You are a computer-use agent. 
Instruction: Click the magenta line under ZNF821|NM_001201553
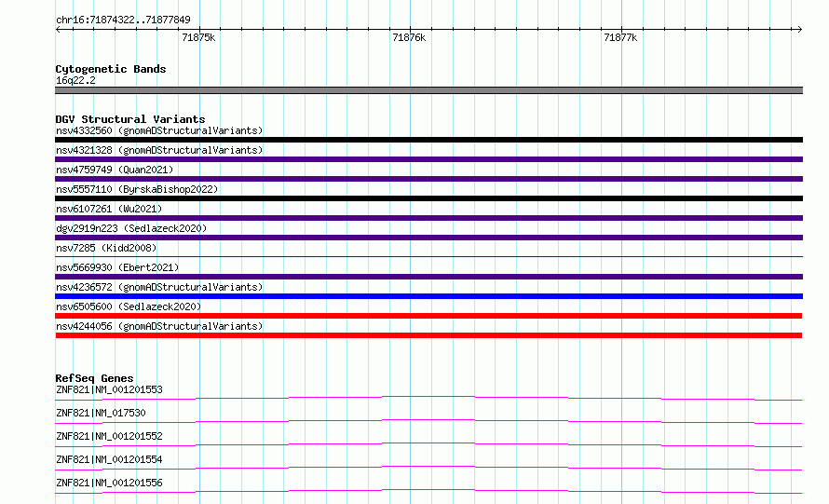pyautogui.click(x=428, y=398)
